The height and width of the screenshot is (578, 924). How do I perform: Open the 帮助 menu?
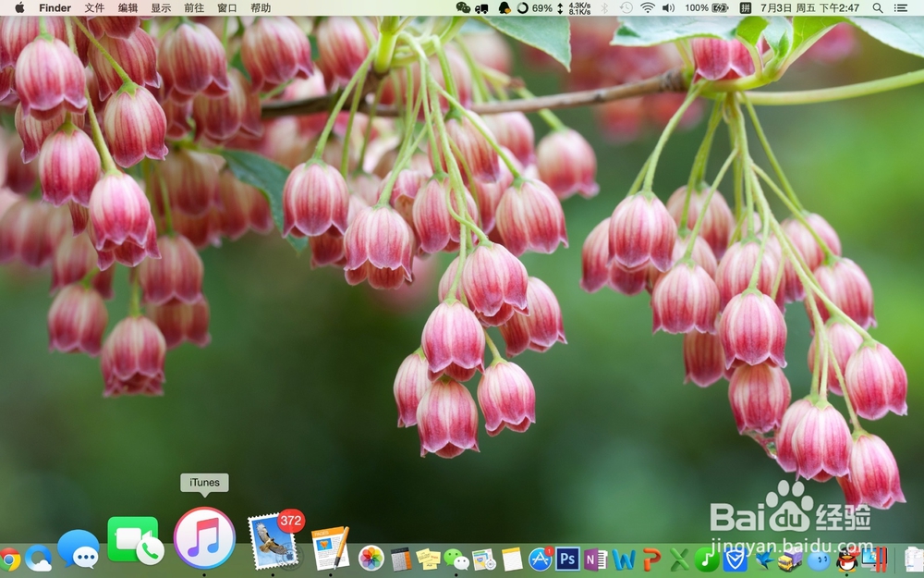tap(261, 7)
